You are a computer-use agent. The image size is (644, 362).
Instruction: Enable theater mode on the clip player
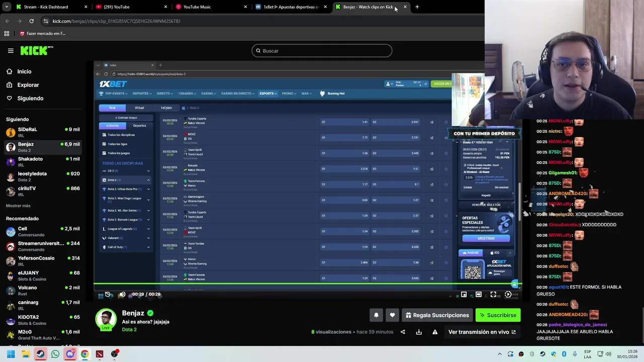coord(478,295)
